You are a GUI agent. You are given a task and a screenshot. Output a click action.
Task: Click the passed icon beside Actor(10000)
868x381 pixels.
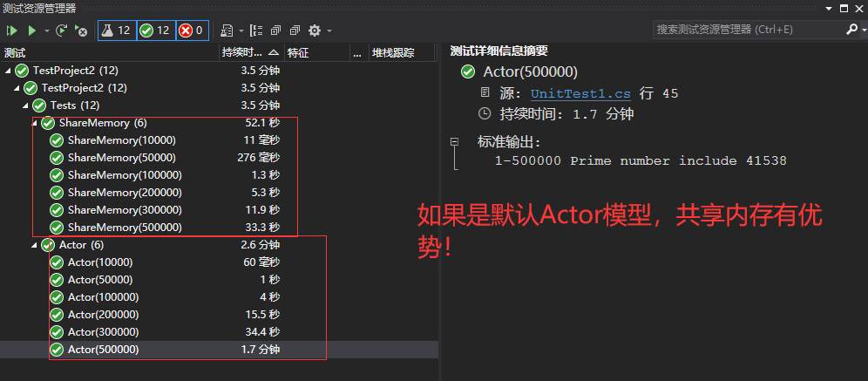(x=57, y=262)
